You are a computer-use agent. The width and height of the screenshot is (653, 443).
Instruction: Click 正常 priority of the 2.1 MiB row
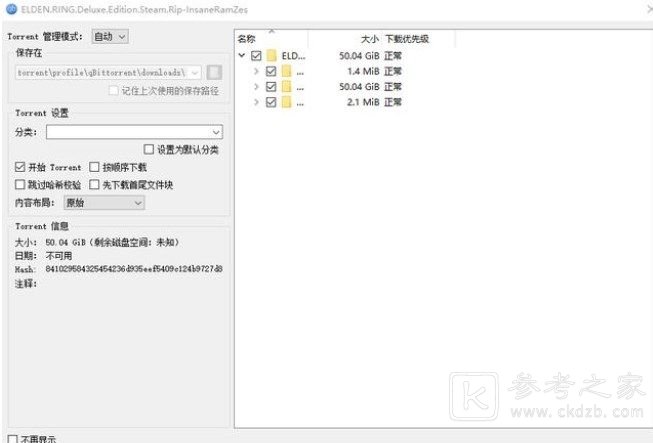pos(393,102)
